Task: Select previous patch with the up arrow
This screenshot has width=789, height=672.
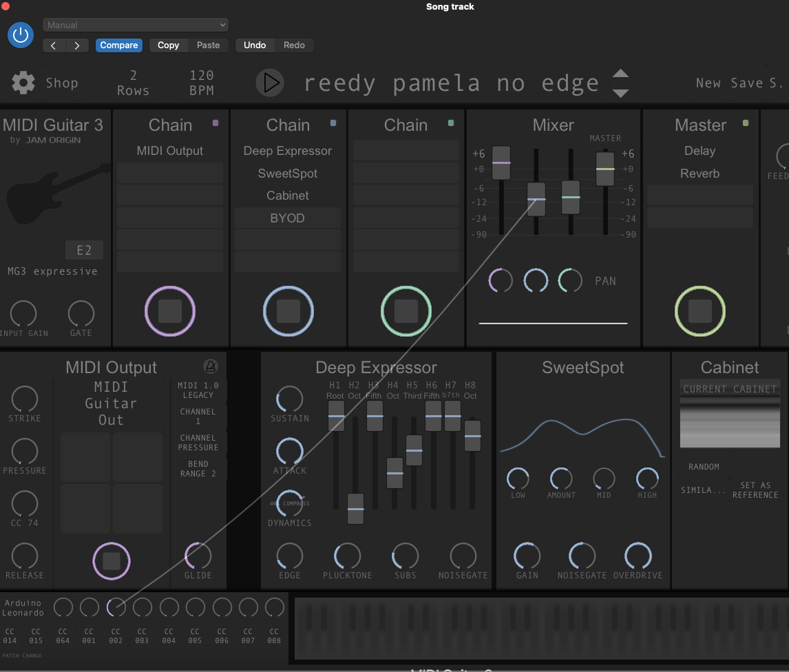Action: 620,74
